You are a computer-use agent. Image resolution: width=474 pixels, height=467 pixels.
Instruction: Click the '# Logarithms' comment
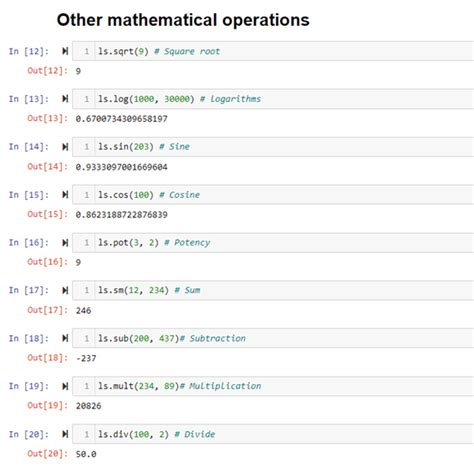pyautogui.click(x=230, y=99)
